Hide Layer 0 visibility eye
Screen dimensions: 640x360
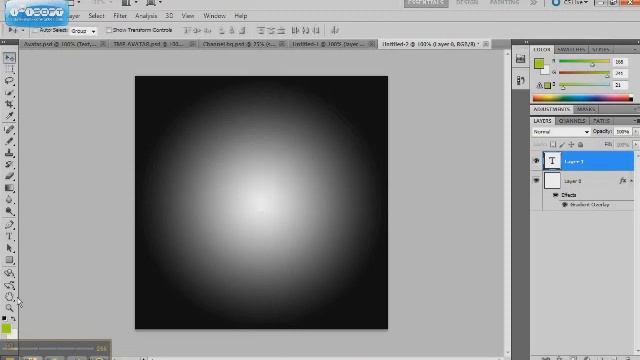tap(536, 180)
